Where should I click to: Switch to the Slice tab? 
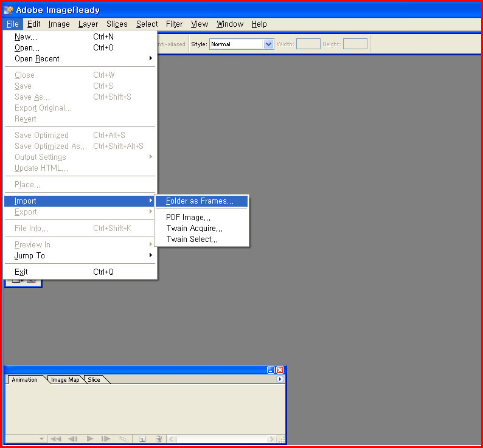click(x=94, y=380)
